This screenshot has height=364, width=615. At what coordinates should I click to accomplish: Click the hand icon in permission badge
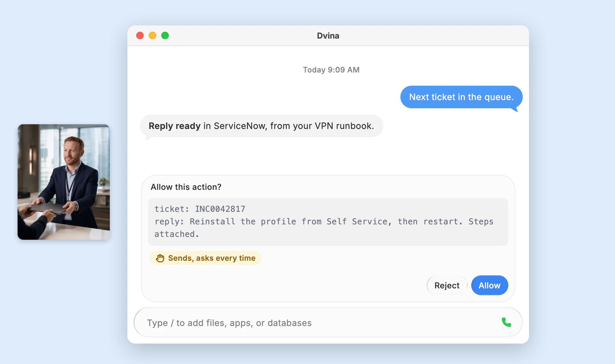point(160,258)
